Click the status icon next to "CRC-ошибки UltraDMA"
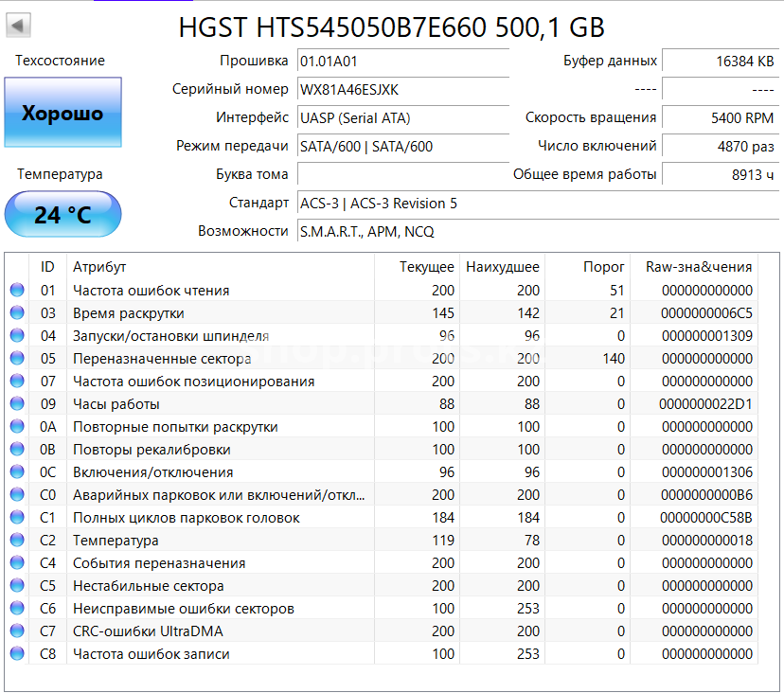784x693 pixels. (16, 631)
